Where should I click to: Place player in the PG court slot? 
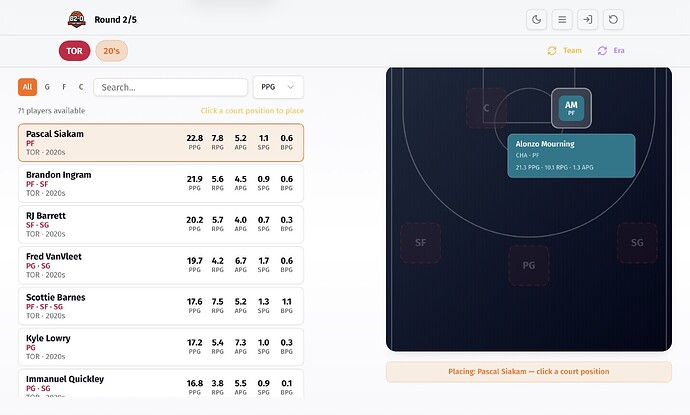(x=529, y=265)
